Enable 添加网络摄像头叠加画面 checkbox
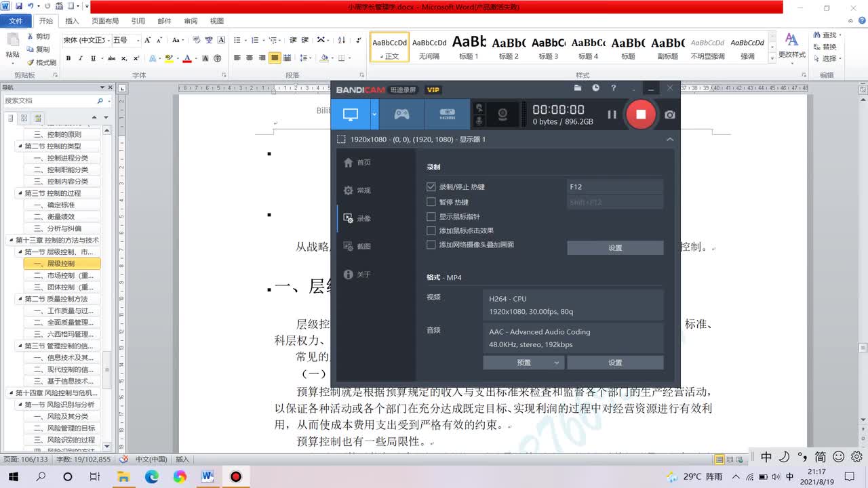Viewport: 868px width, 488px height. (431, 245)
